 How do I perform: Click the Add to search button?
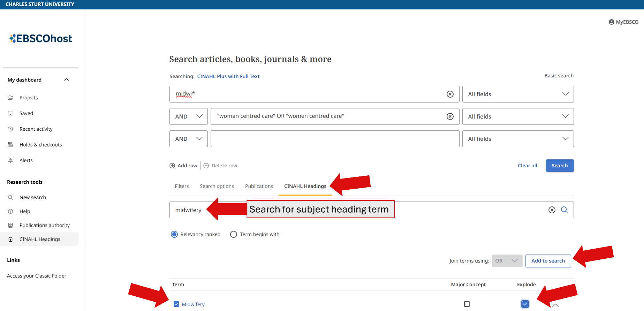[x=548, y=261]
